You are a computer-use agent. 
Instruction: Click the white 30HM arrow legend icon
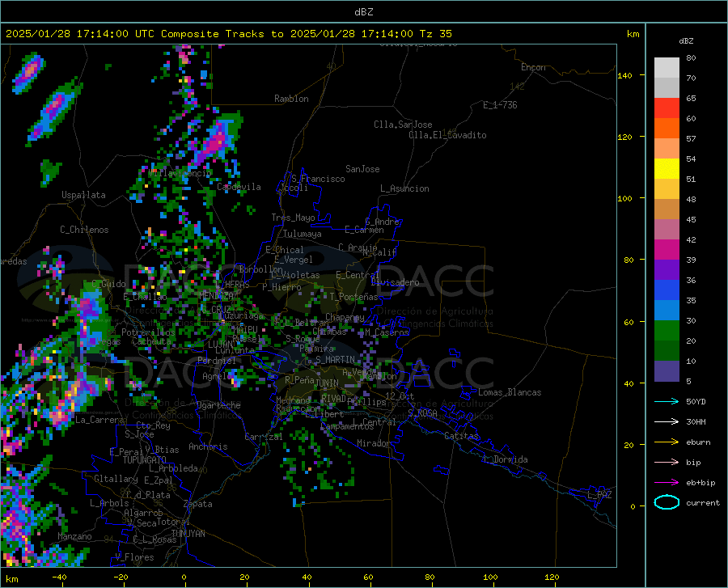coord(667,421)
